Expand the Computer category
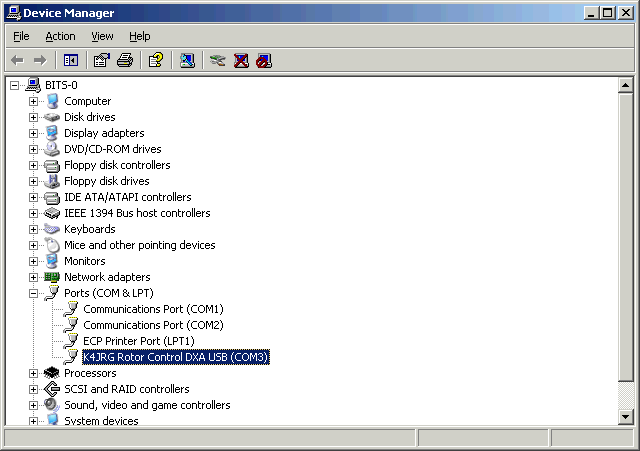The width and height of the screenshot is (640, 451). [33, 101]
